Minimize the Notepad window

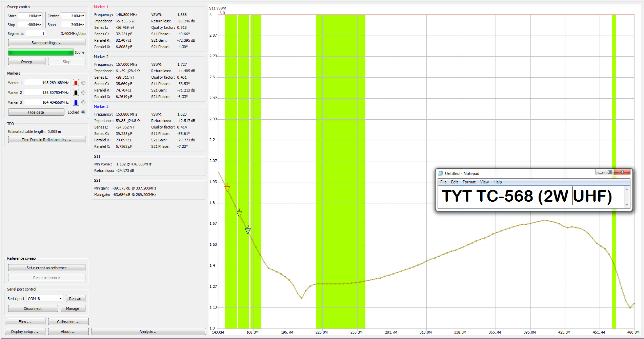(600, 172)
